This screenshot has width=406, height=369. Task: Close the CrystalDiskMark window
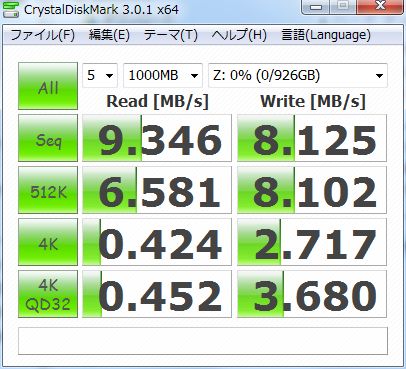click(380, 7)
